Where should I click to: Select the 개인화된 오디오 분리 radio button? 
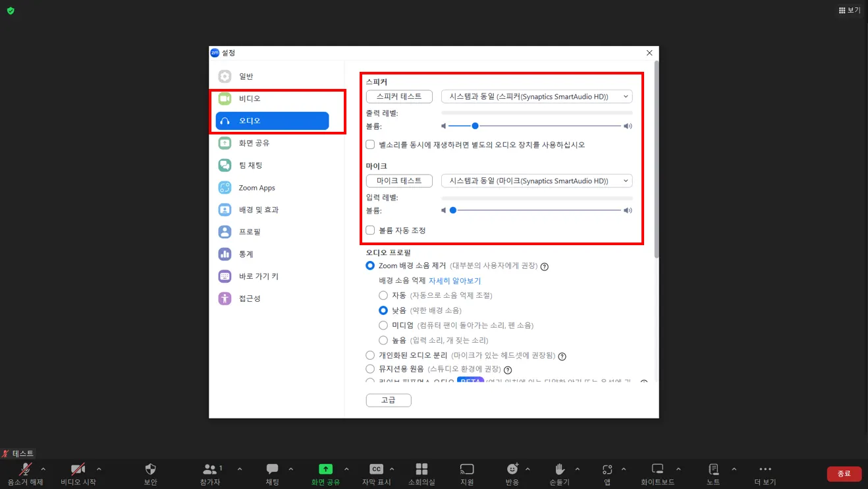(x=370, y=355)
